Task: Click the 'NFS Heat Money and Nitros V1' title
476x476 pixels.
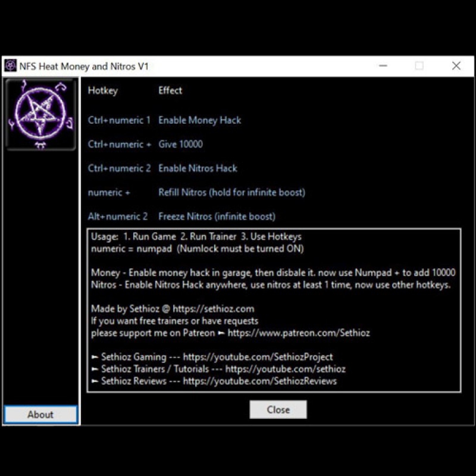Action: 84,66
